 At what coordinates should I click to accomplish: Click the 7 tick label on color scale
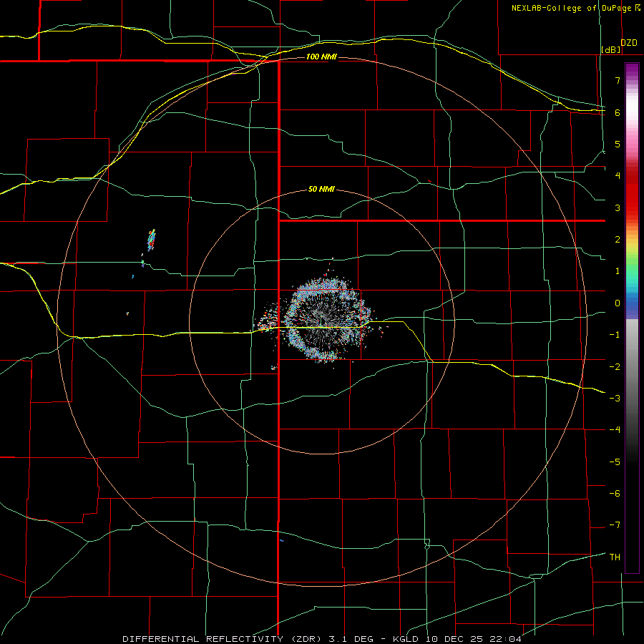618,80
